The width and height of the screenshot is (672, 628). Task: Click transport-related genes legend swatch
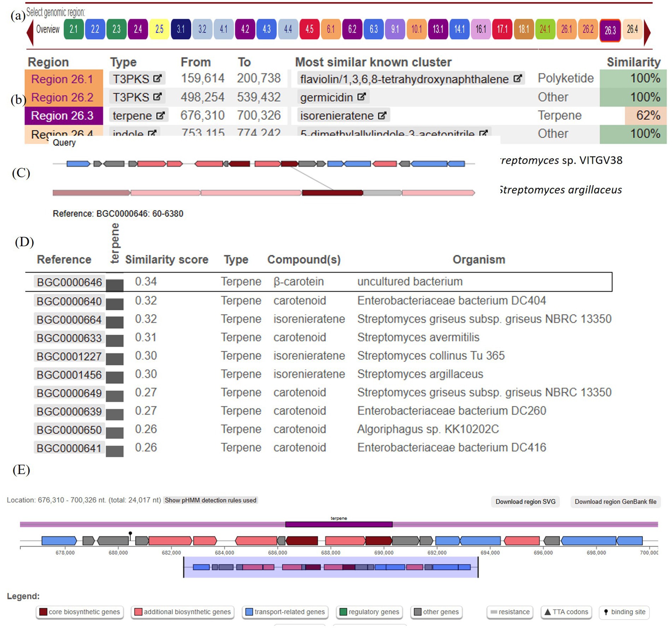pos(249,612)
